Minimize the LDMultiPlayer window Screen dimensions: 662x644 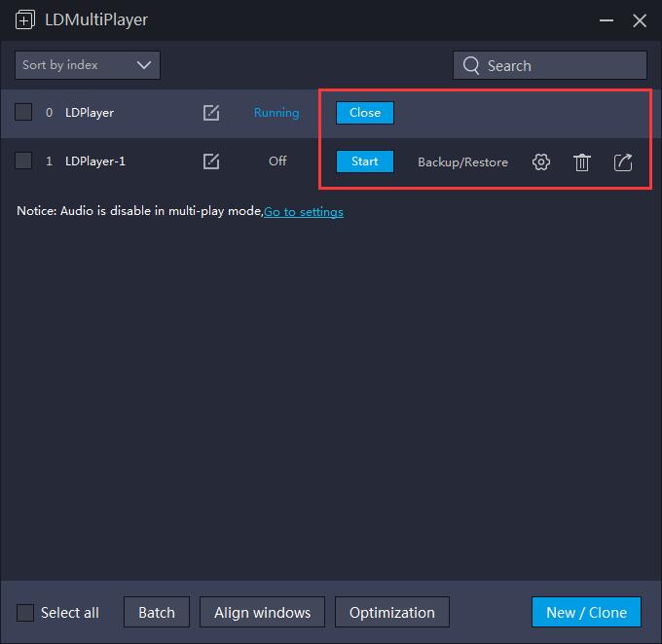[607, 20]
